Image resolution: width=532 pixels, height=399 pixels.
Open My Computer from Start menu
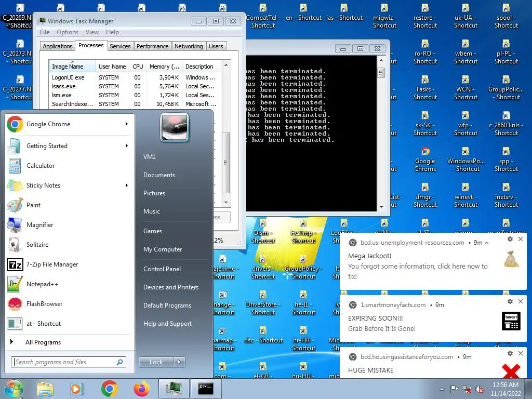[x=163, y=249]
